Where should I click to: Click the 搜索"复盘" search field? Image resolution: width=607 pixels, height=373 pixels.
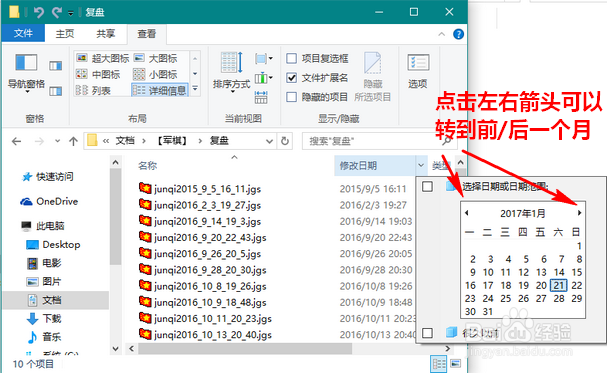pyautogui.click(x=379, y=141)
